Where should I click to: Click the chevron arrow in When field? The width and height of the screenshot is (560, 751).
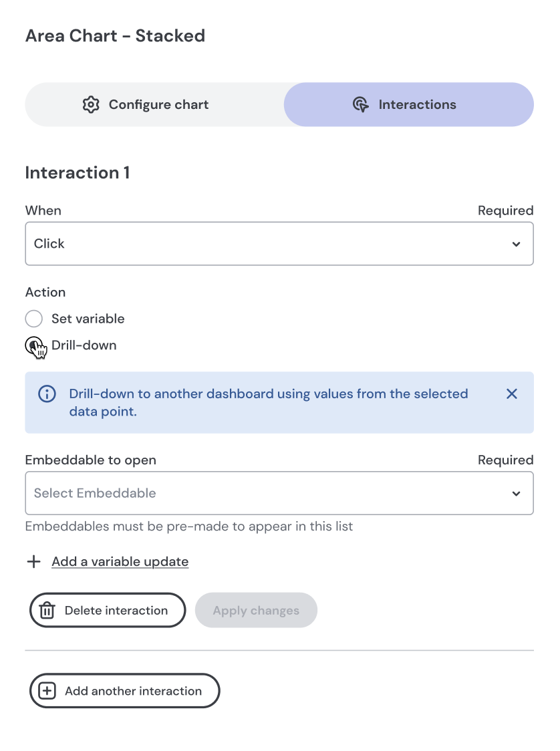point(516,245)
